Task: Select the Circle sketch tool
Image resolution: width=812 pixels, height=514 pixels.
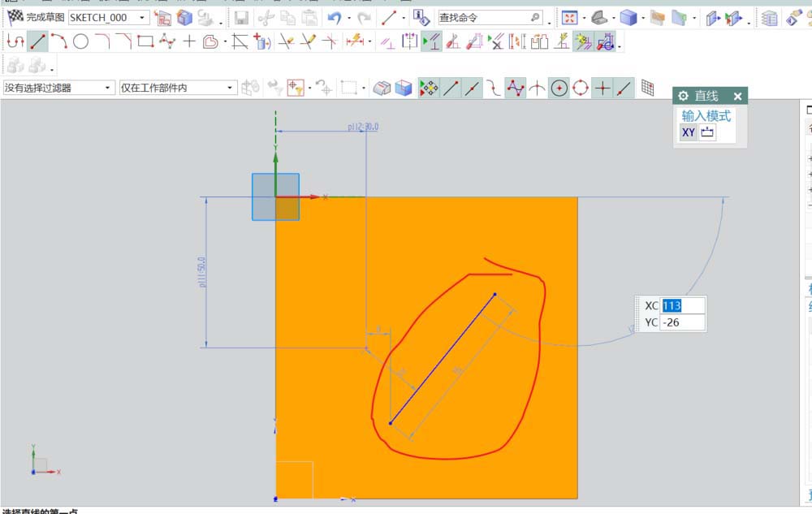Action: [x=80, y=41]
